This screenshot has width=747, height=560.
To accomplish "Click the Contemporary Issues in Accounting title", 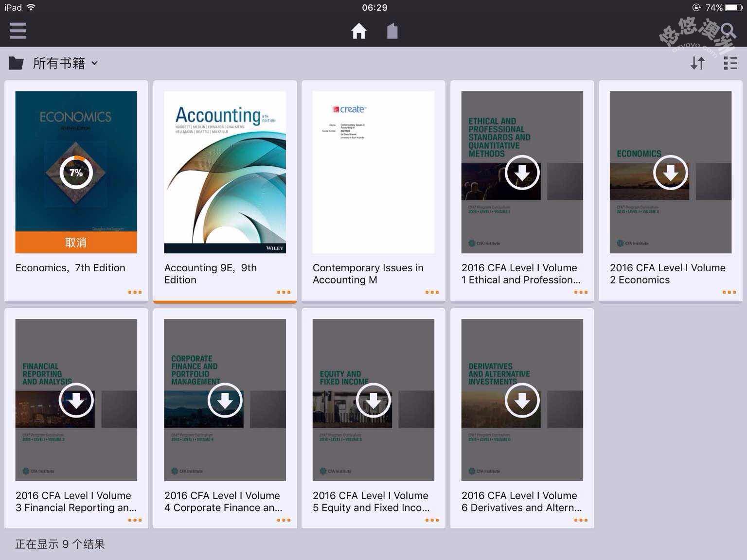I will pos(368,274).
